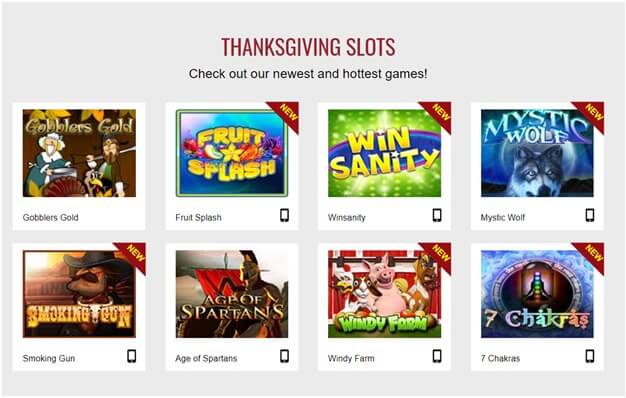Click the Winsanity title text

[347, 218]
